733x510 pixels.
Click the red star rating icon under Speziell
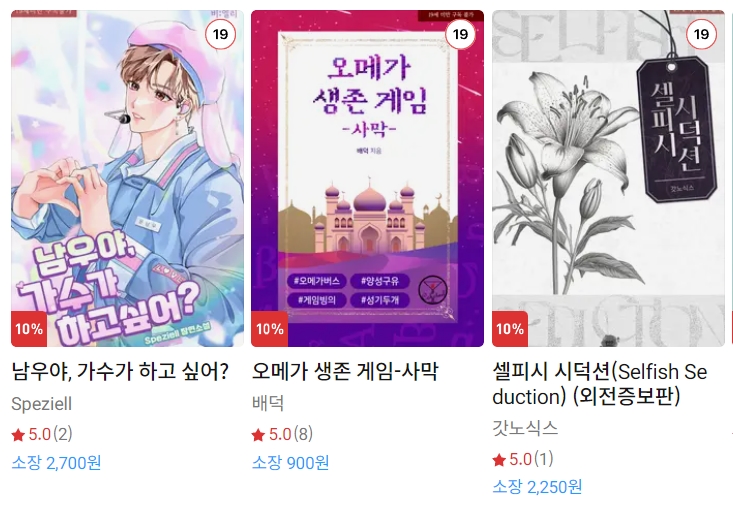click(18, 435)
